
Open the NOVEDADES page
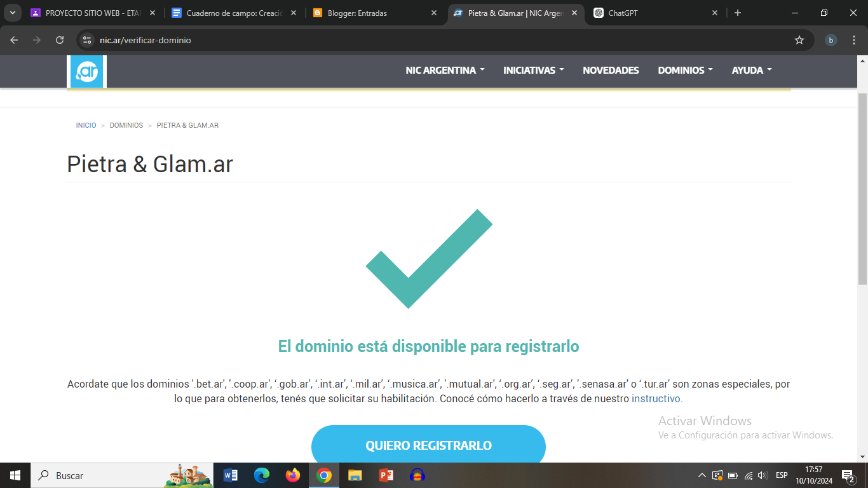611,71
